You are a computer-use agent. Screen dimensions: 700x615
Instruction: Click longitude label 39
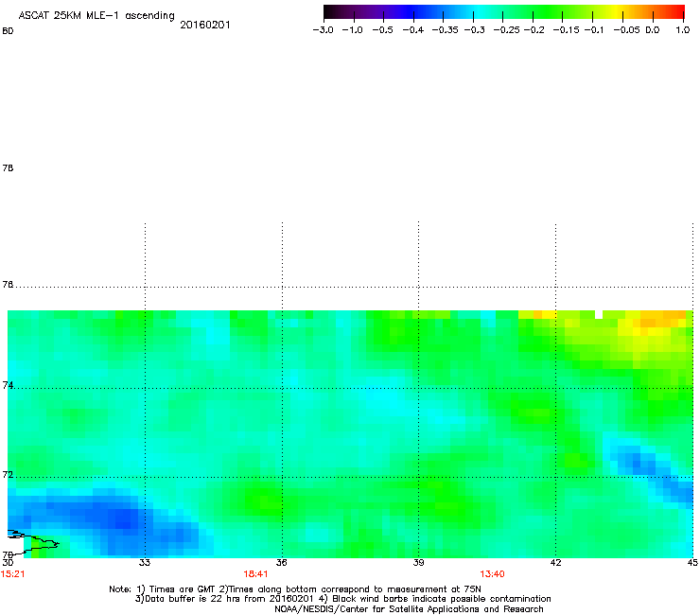[x=418, y=563]
